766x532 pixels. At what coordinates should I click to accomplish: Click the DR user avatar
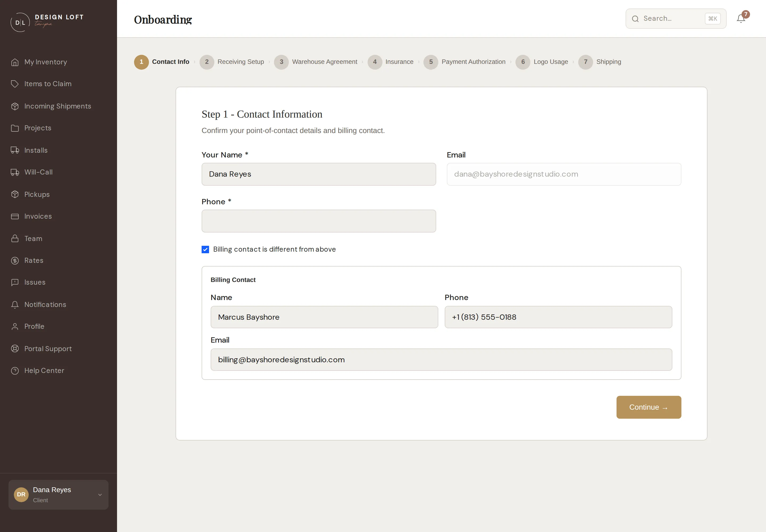tap(21, 495)
